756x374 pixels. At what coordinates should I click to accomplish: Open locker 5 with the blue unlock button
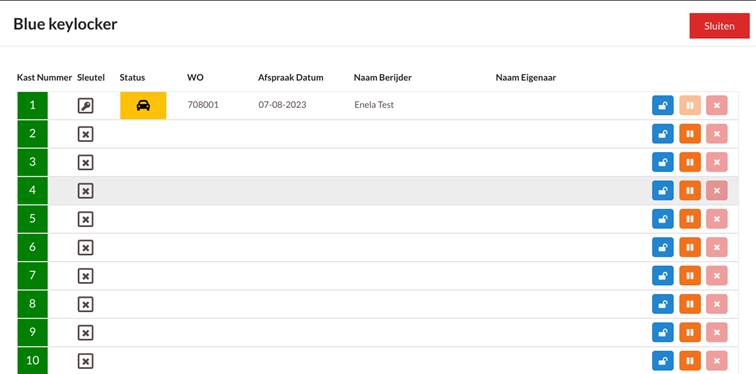[663, 219]
